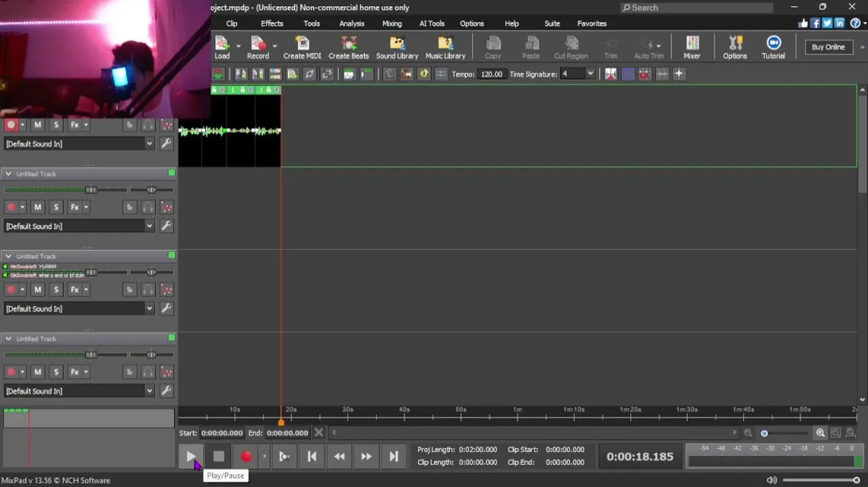Toggle Solo on the bottom Untitled Track

click(x=56, y=372)
